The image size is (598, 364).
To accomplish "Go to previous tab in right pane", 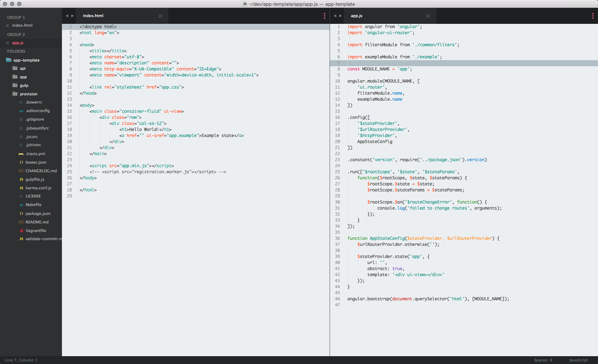I will pos(335,16).
